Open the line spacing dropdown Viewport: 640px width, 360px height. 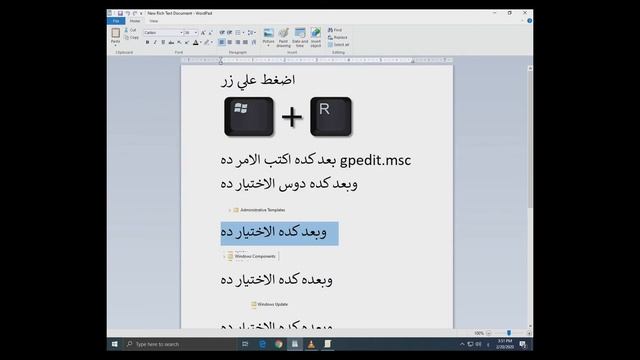point(252,33)
